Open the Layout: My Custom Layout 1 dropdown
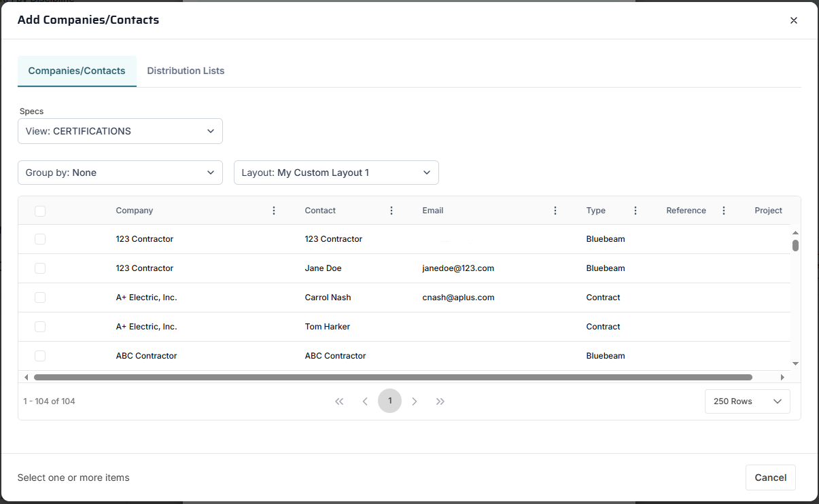 [336, 173]
